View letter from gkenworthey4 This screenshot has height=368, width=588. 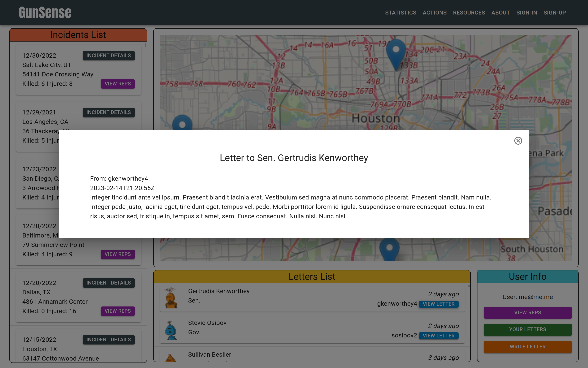[x=438, y=304]
